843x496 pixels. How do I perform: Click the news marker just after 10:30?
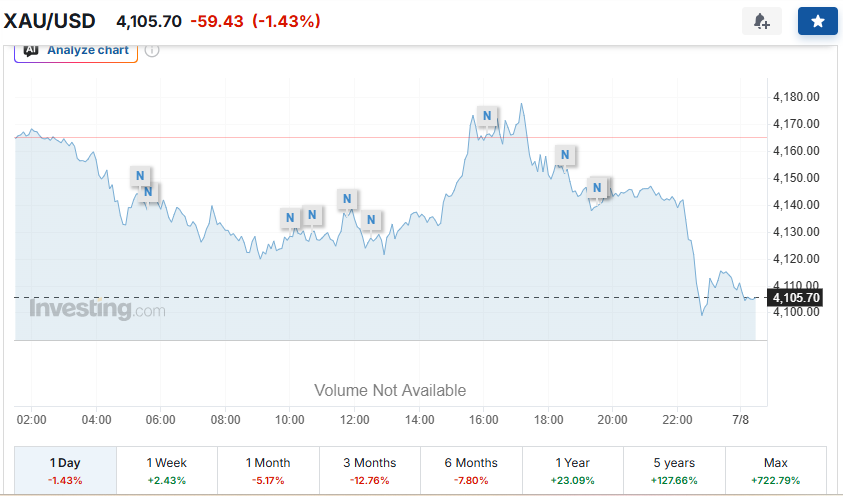pyautogui.click(x=312, y=215)
